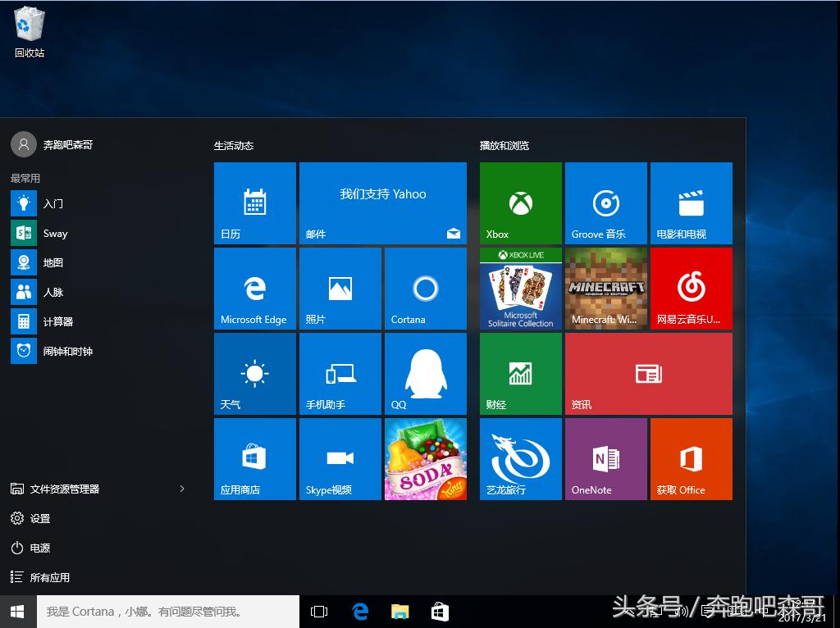Open 地图 from the most-used list
Screen dimensions: 840x628
pos(52,262)
